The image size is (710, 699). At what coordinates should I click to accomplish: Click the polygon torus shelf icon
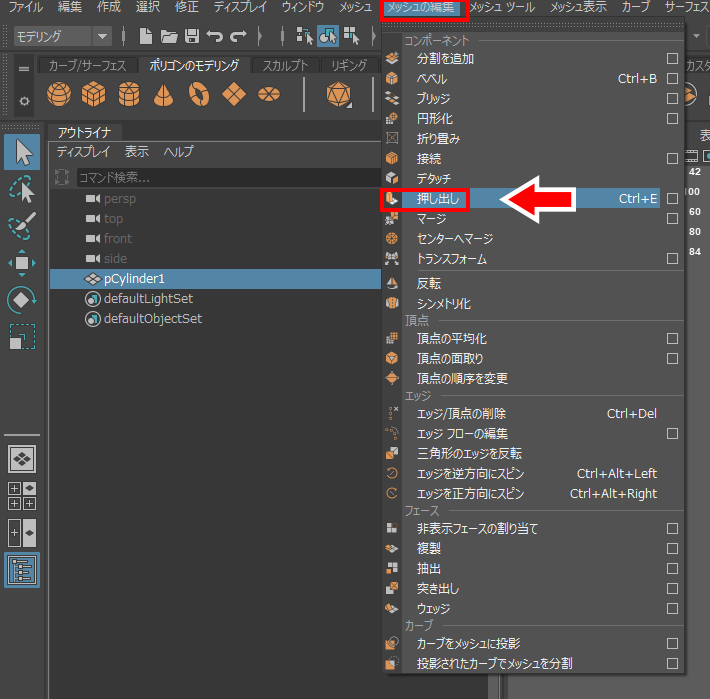click(198, 95)
